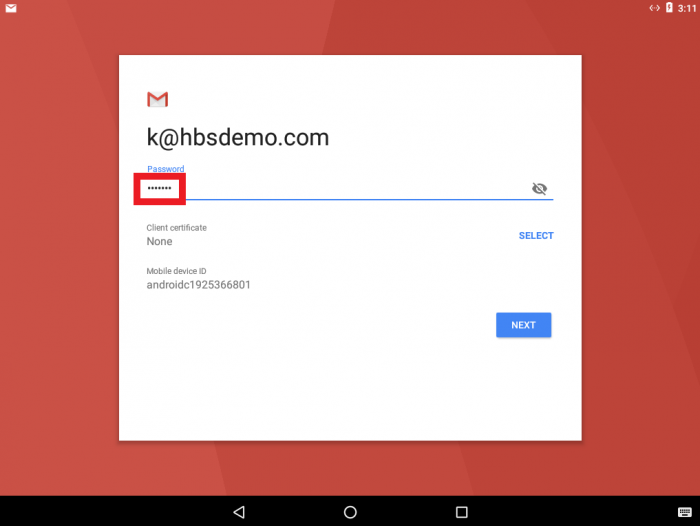This screenshot has height=526, width=700.
Task: Click the Mobile device ID value androidc1925366801
Action: [199, 285]
